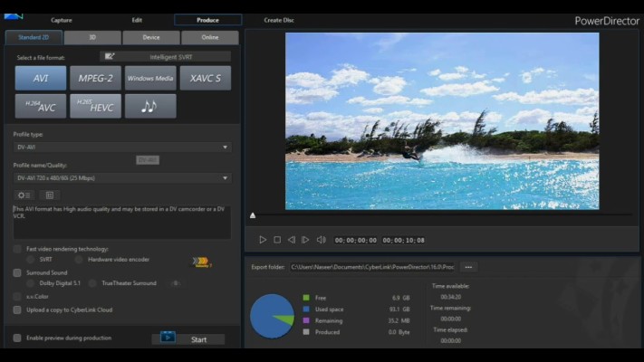The image size is (644, 362).
Task: Open the Online output tab
Action: (209, 38)
